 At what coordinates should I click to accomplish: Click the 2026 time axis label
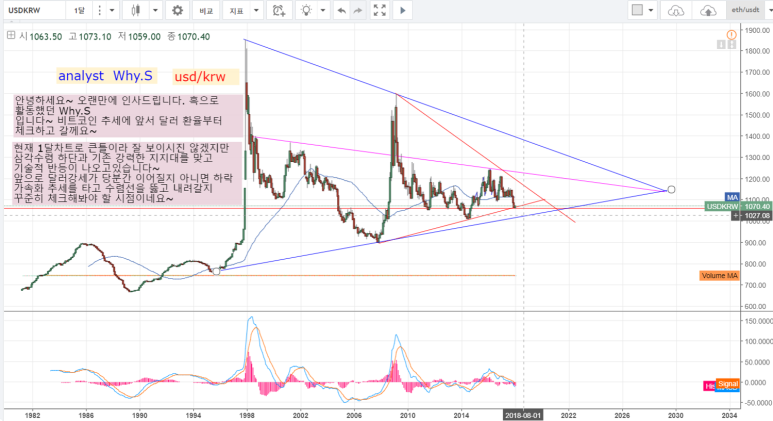pyautogui.click(x=622, y=416)
